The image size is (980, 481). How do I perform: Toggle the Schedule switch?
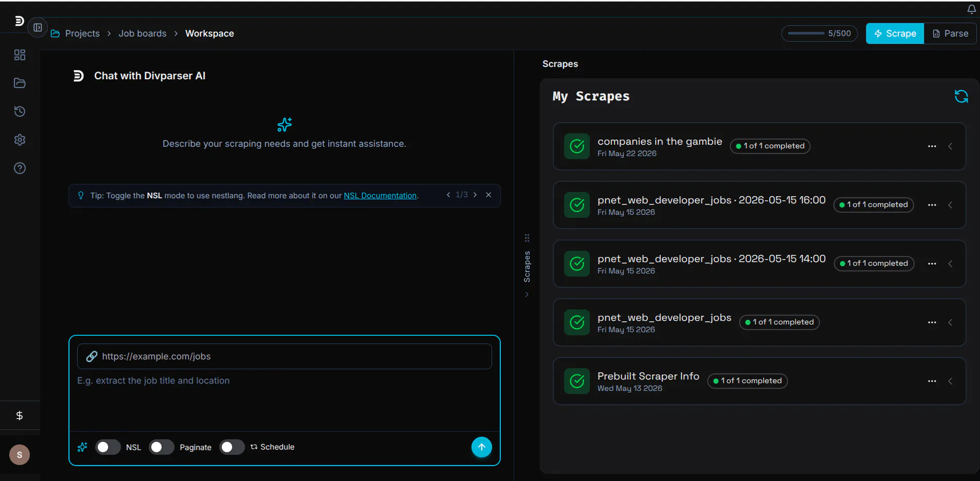pyautogui.click(x=232, y=447)
